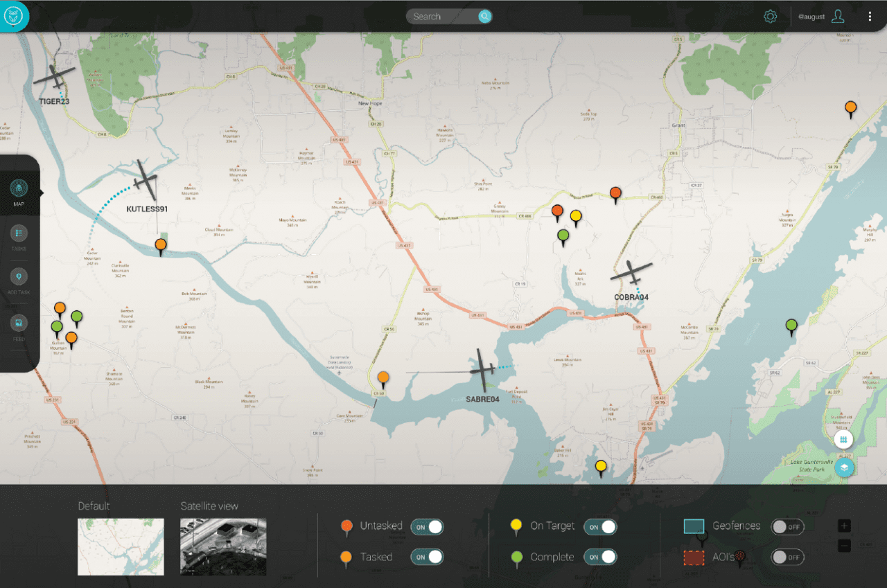887x588 pixels.
Task: Enable the Geofences toggle
Action: pyautogui.click(x=787, y=526)
